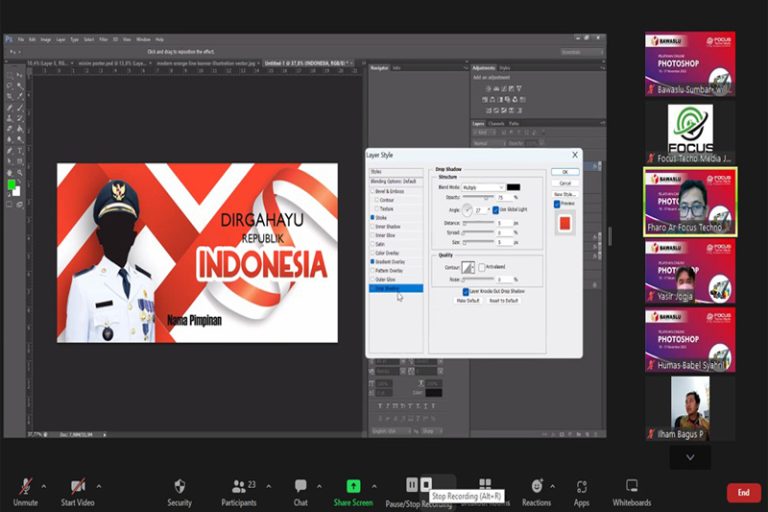Uncheck Use Global Light option
The height and width of the screenshot is (512, 768).
coord(496,210)
